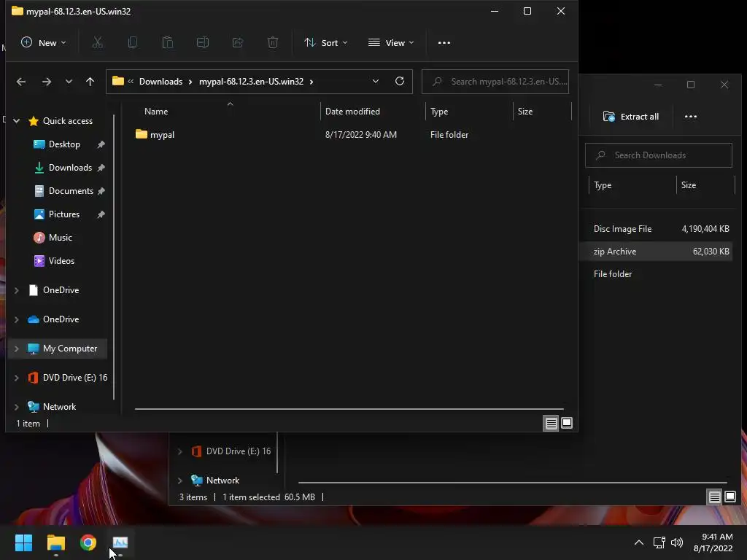Open Music in Quick access

click(x=60, y=238)
